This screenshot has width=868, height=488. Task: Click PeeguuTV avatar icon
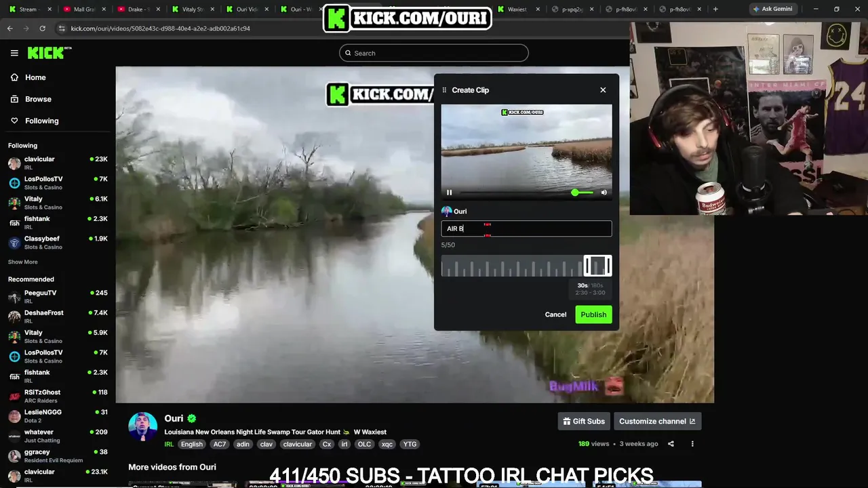pos(14,297)
